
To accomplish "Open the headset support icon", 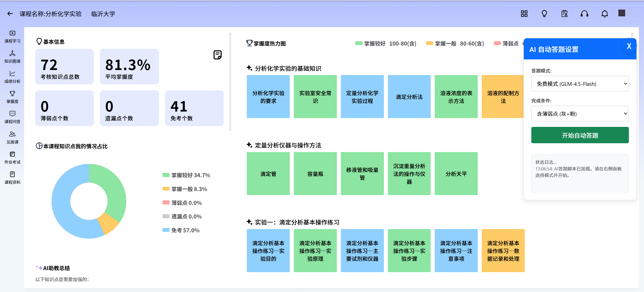I will click(584, 14).
